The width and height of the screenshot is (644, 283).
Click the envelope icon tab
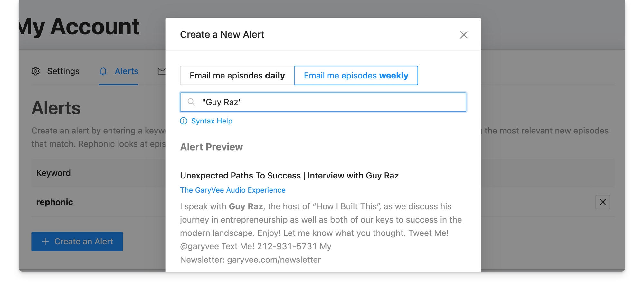coord(161,71)
